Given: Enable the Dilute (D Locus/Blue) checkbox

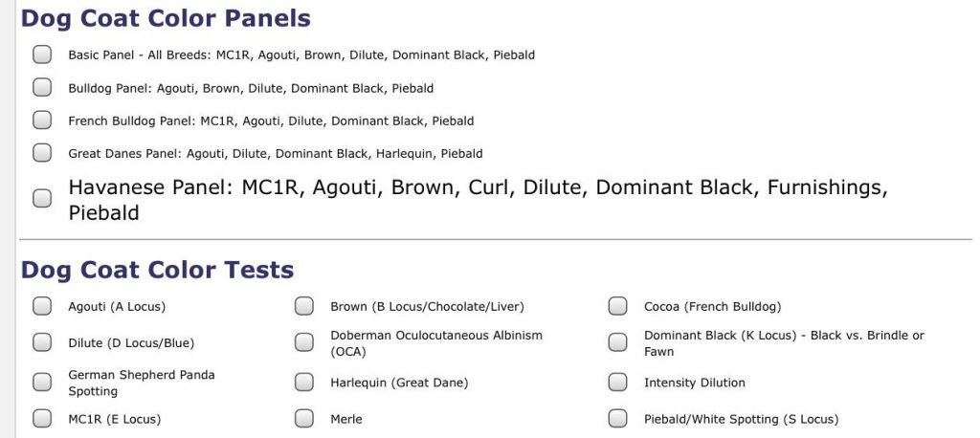Looking at the screenshot, I should [x=42, y=342].
